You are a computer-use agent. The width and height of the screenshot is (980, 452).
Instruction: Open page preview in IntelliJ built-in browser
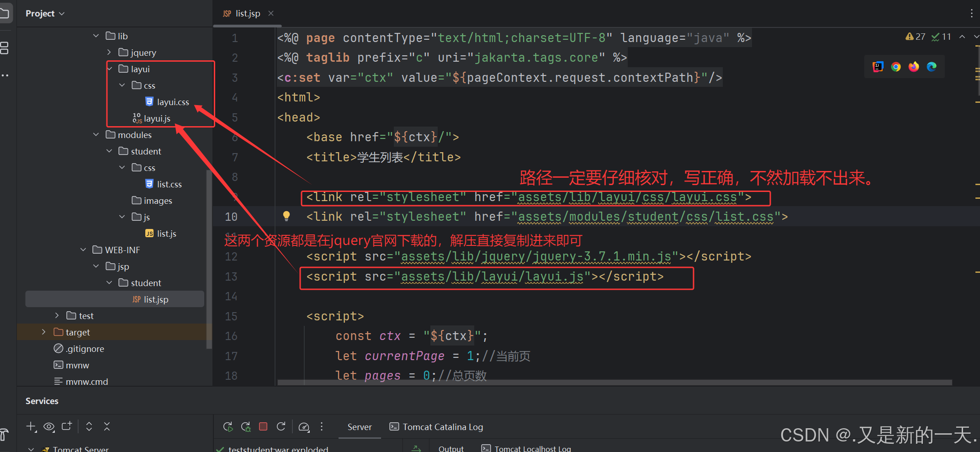pyautogui.click(x=878, y=67)
